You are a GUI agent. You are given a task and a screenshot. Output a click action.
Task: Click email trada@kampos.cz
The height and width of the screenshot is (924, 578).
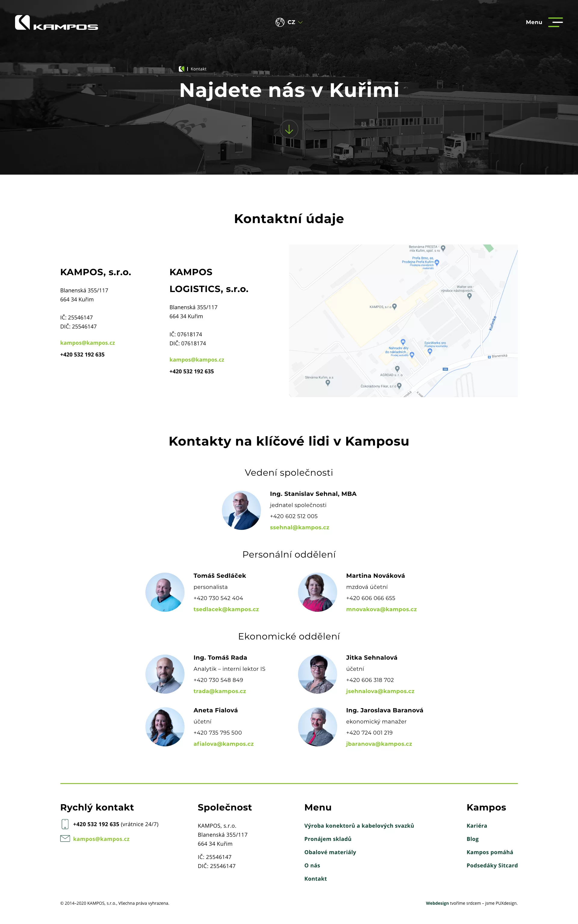pyautogui.click(x=220, y=691)
